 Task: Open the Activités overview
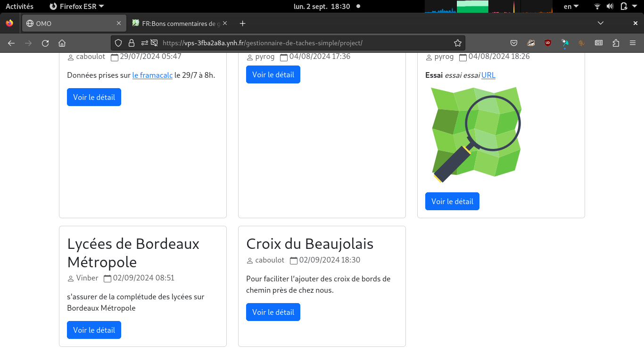tap(19, 6)
